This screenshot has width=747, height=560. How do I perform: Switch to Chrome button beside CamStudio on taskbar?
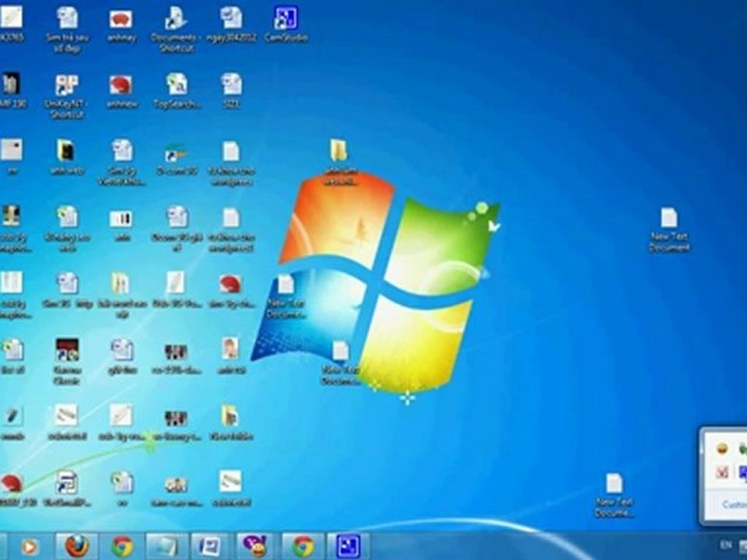pos(303,546)
